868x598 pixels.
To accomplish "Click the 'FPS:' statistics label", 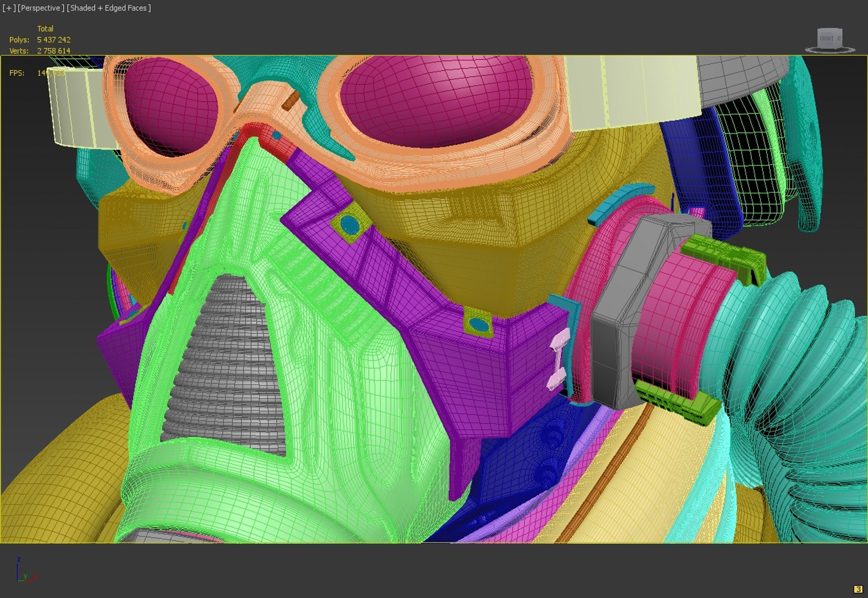I will 17,73.
